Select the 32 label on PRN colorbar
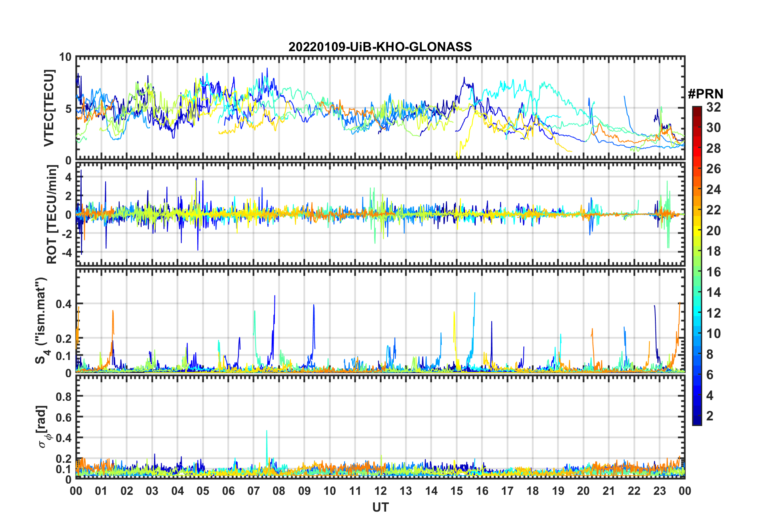 pyautogui.click(x=713, y=107)
